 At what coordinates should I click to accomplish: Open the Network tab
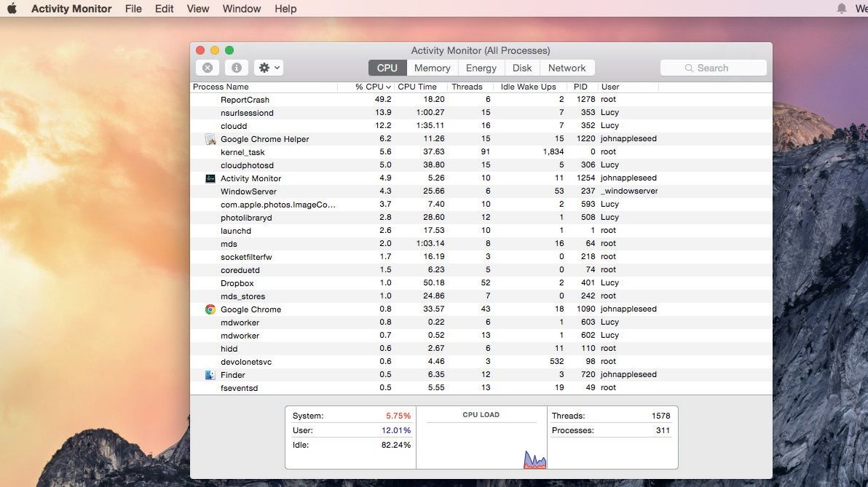click(x=567, y=67)
